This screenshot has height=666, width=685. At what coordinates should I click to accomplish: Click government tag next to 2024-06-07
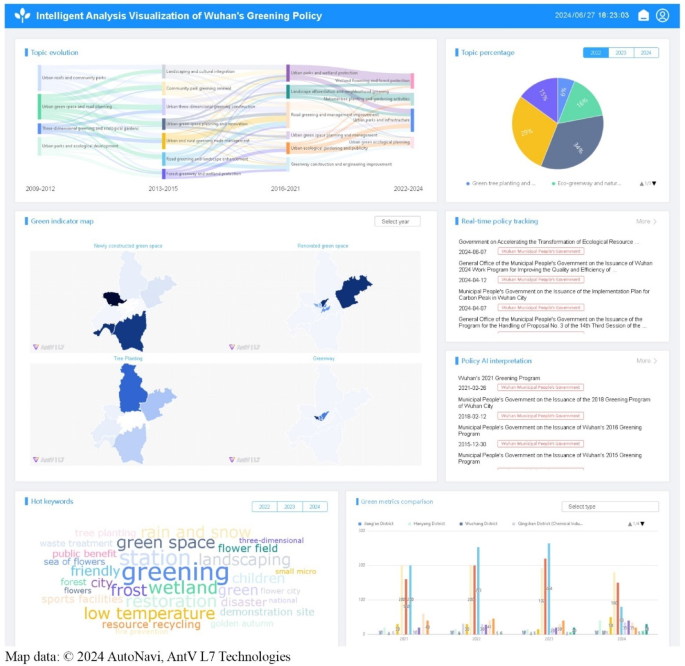click(541, 252)
